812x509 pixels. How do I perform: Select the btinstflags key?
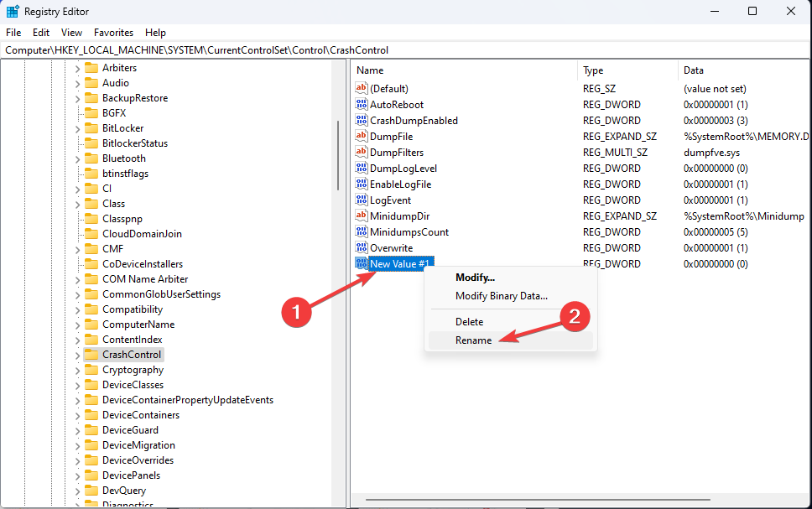coord(125,174)
